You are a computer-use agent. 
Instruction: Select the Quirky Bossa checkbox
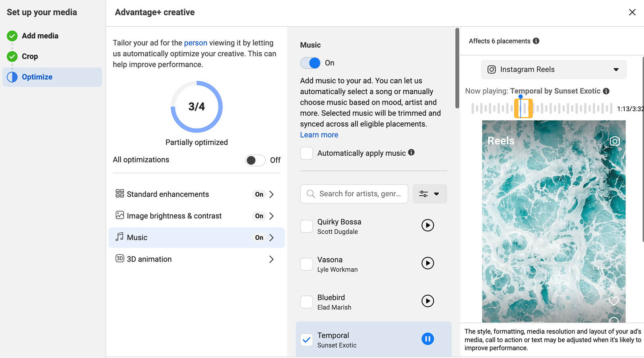tap(307, 226)
